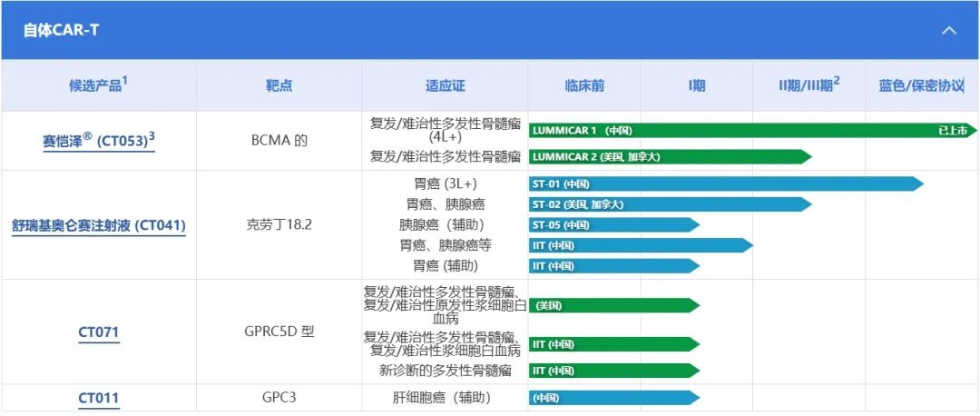Open the 舒瑞基奥仑赛注射液 (CT041) link
The width and height of the screenshot is (980, 416).
coord(99,224)
